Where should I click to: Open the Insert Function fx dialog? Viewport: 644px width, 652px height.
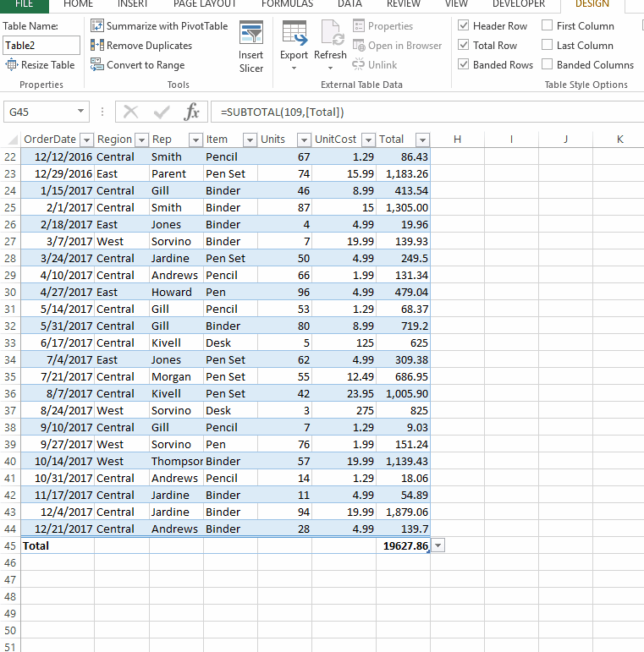191,112
